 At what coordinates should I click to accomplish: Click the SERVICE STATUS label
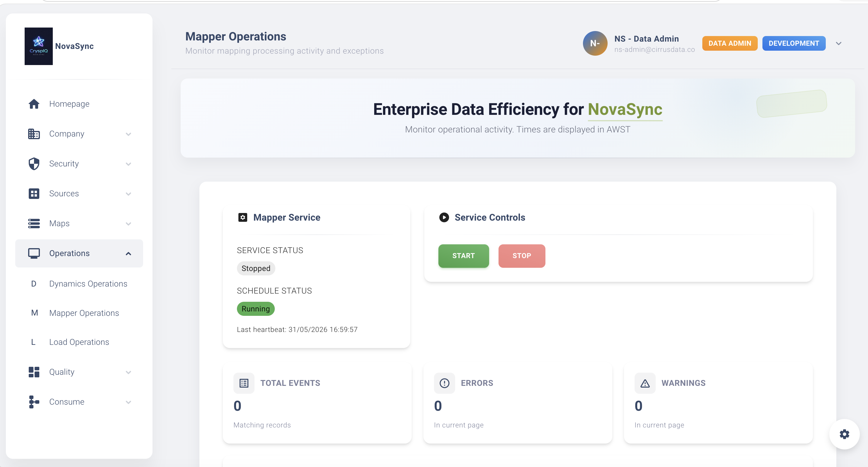pyautogui.click(x=270, y=250)
